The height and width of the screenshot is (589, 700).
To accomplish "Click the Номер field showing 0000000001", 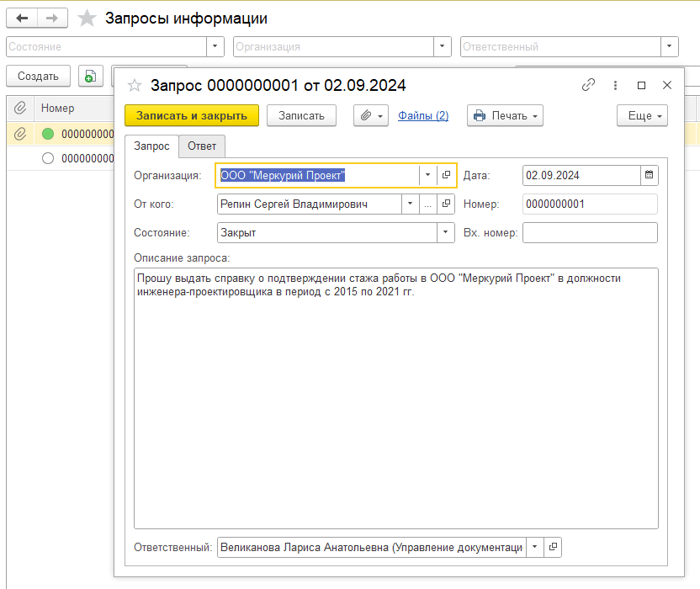I will (590, 204).
